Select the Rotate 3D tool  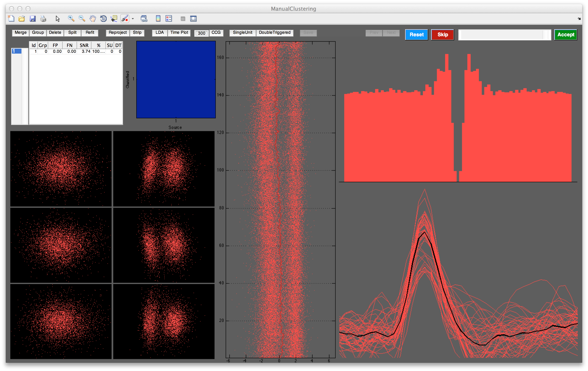click(103, 19)
